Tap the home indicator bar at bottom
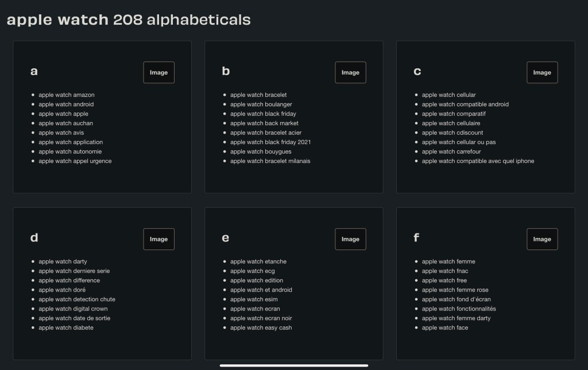588x370 pixels. click(x=294, y=365)
